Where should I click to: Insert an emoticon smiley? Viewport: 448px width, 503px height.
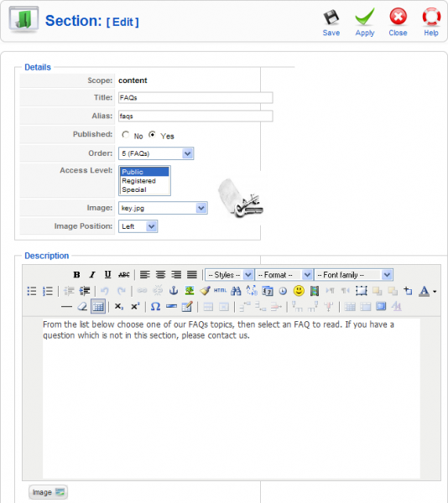[299, 291]
